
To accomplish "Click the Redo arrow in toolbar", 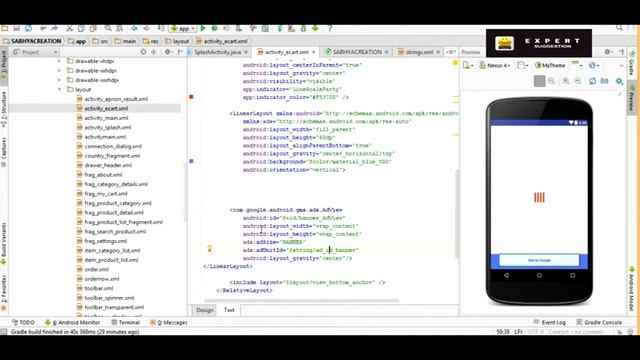I will pyautogui.click(x=55, y=28).
